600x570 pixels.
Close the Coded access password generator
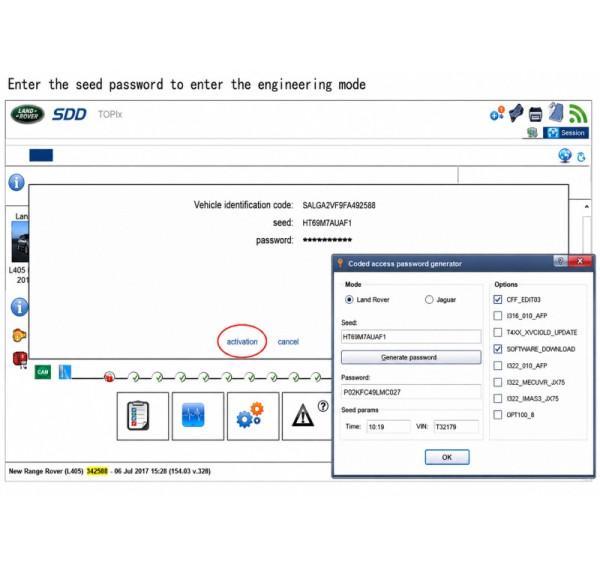coord(580,261)
